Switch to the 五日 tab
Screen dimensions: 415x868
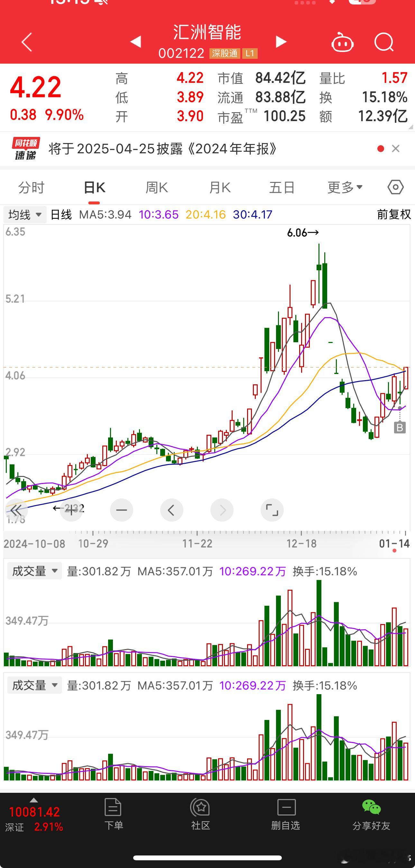point(282,187)
